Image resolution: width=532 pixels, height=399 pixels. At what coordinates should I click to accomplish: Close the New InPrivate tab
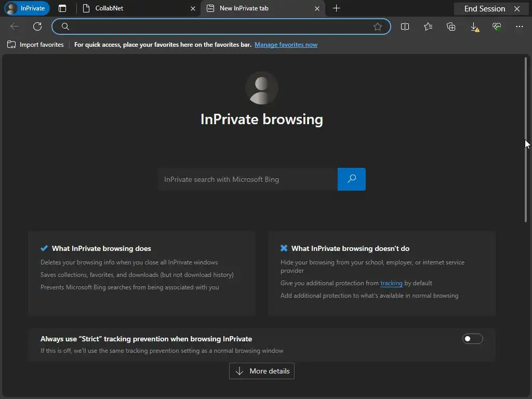pos(317,8)
